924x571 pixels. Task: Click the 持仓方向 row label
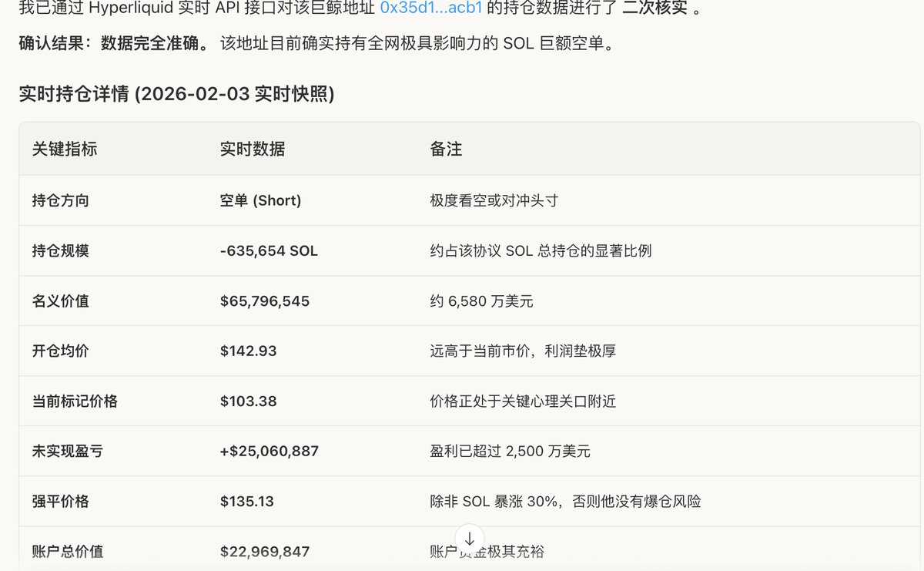(x=61, y=200)
